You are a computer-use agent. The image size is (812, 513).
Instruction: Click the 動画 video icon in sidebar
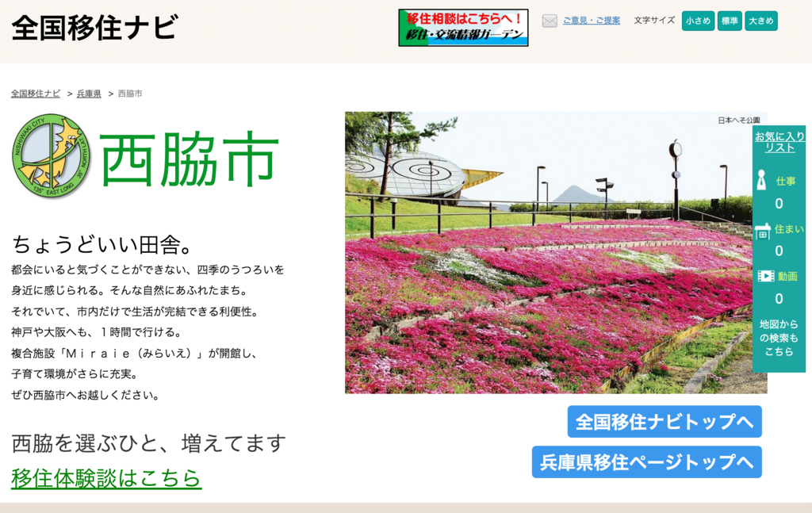coord(765,276)
